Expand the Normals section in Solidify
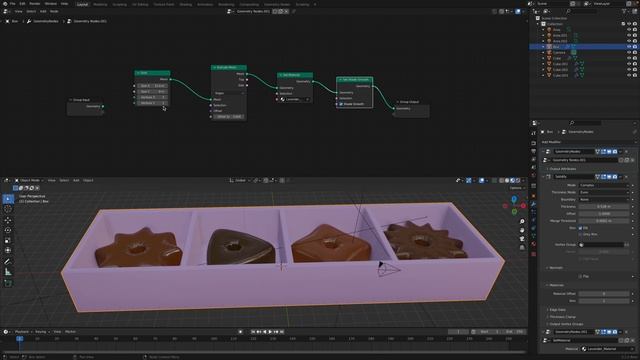 pos(555,268)
